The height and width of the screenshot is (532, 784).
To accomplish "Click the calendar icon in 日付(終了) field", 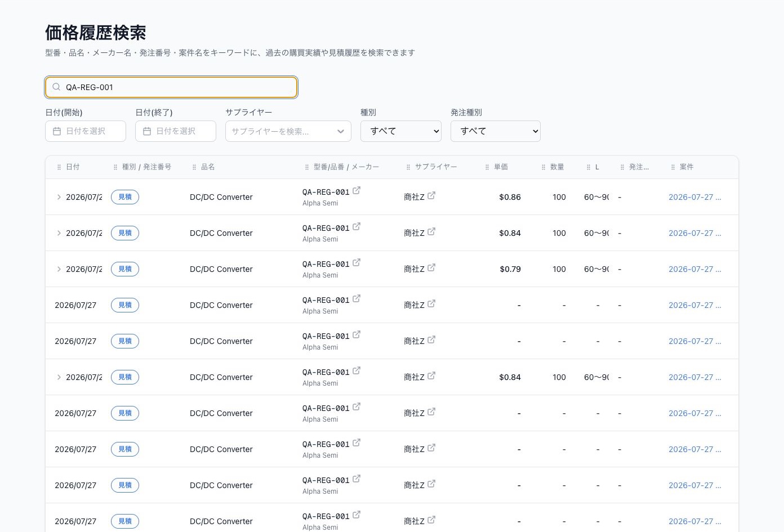I will click(x=147, y=131).
